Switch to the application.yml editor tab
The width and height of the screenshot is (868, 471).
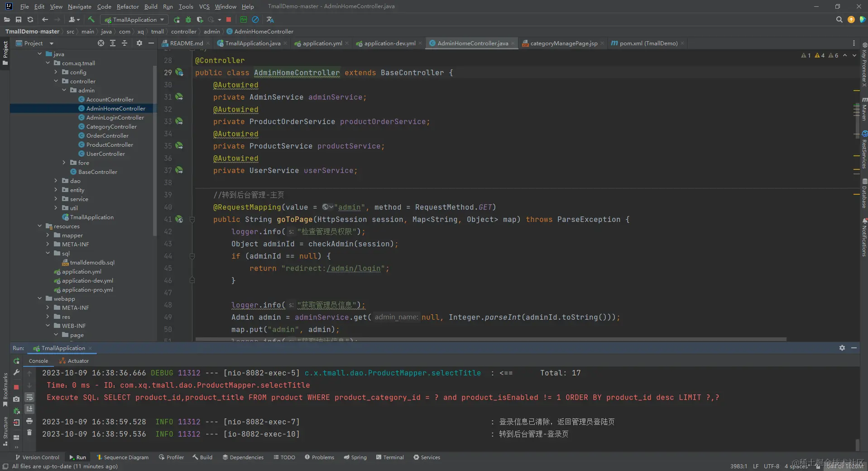322,43
